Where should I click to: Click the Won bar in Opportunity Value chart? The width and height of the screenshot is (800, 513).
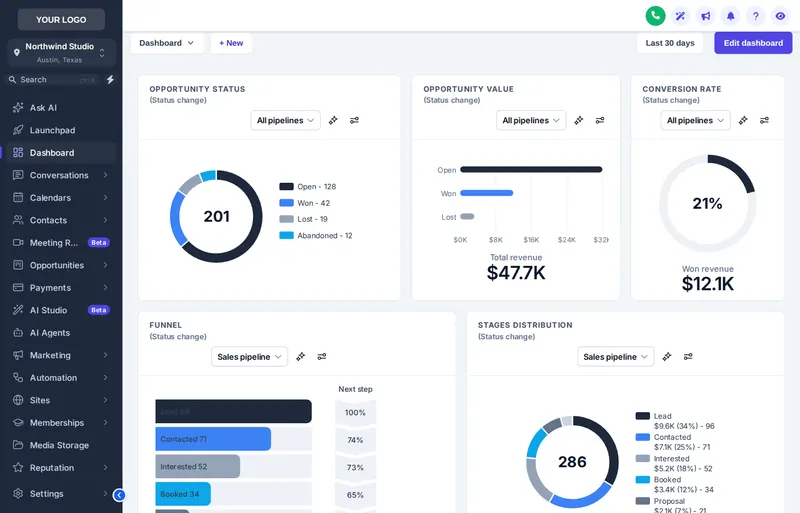487,193
